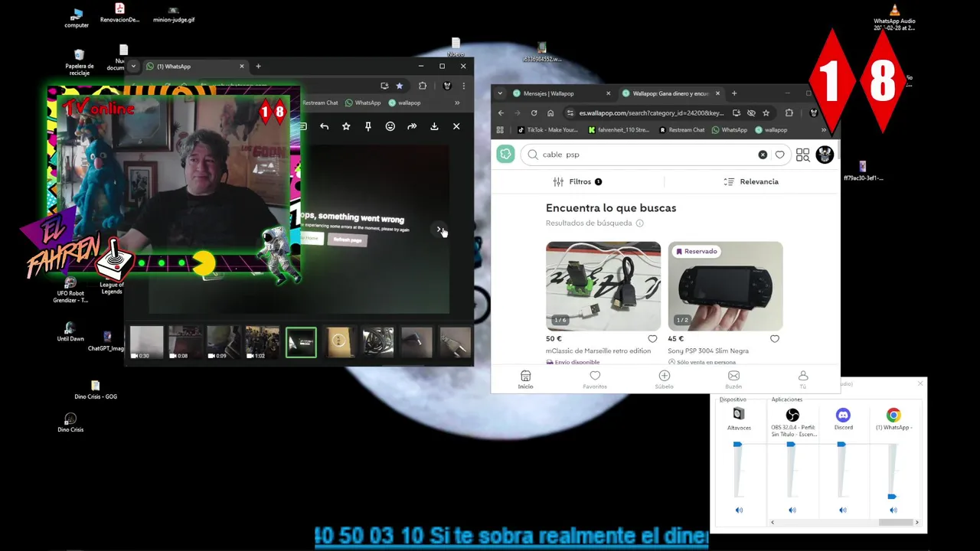The image size is (980, 551).
Task: Expand tab search in Wallapop Chrome window
Action: pyautogui.click(x=500, y=93)
